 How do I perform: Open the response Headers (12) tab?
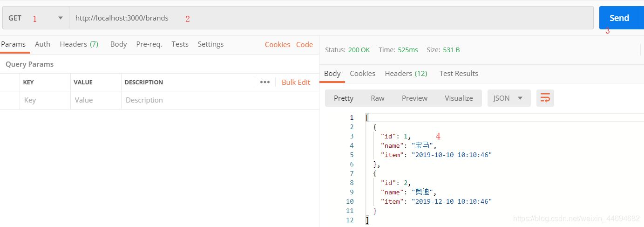406,74
